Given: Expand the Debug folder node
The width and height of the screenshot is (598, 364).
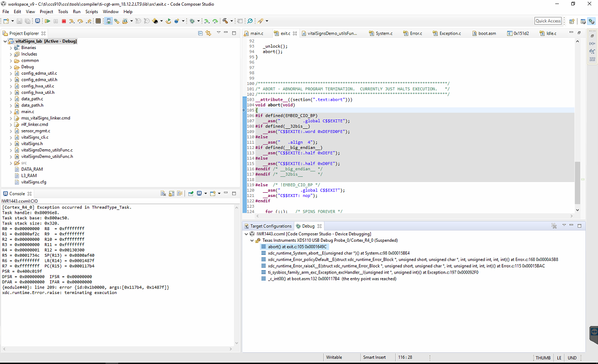Looking at the screenshot, I should coord(11,67).
